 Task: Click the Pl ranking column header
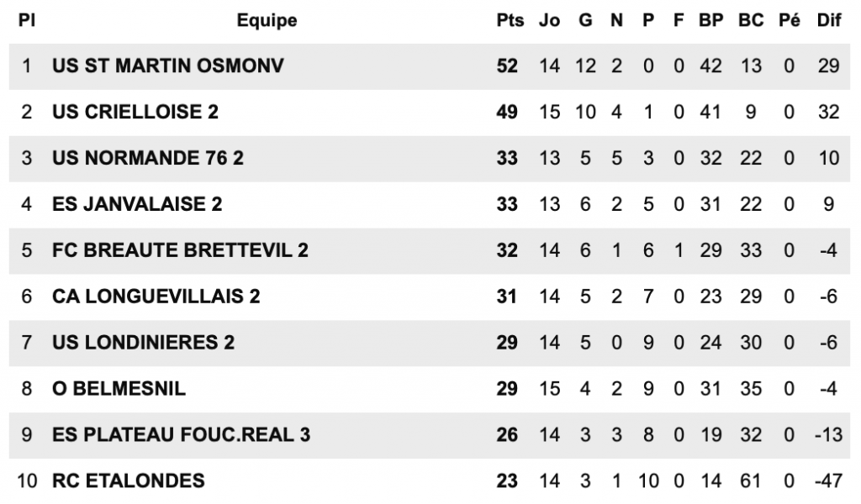(x=27, y=21)
